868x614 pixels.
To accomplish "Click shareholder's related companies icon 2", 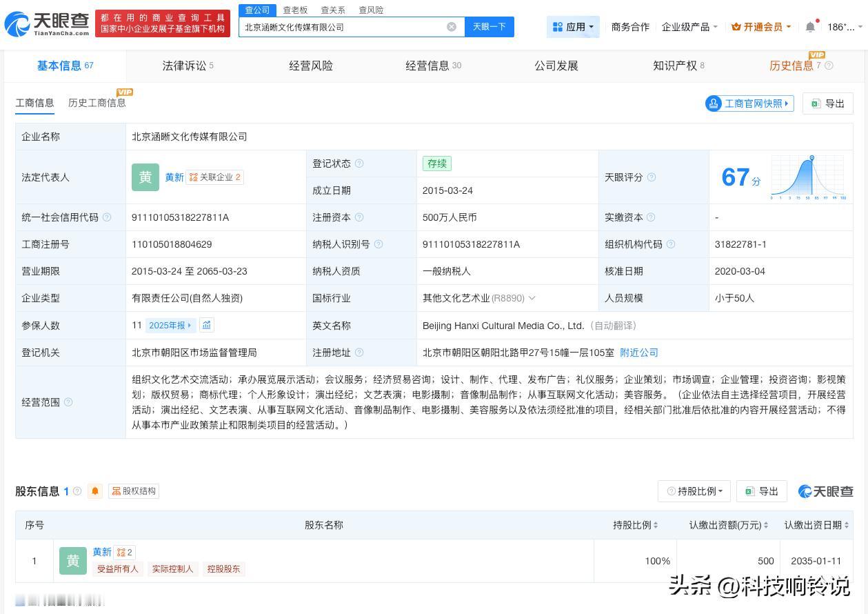I will pos(125,552).
